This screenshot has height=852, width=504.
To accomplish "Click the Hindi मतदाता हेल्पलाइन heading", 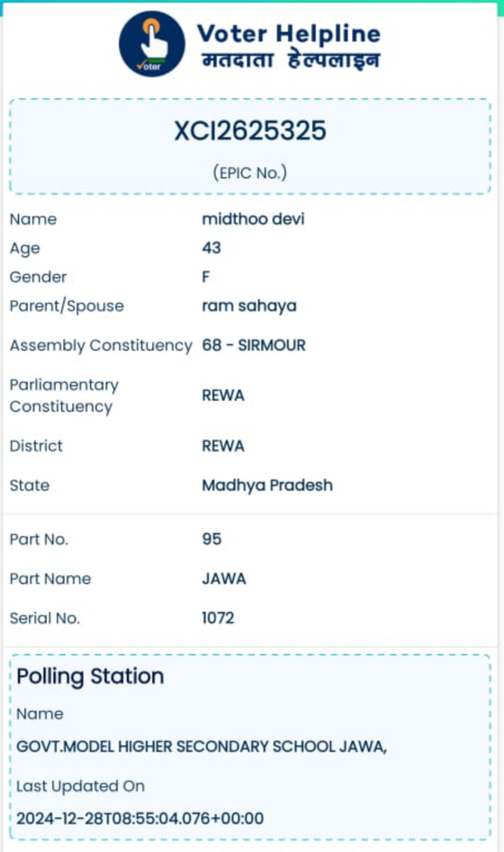I will pos(291,60).
